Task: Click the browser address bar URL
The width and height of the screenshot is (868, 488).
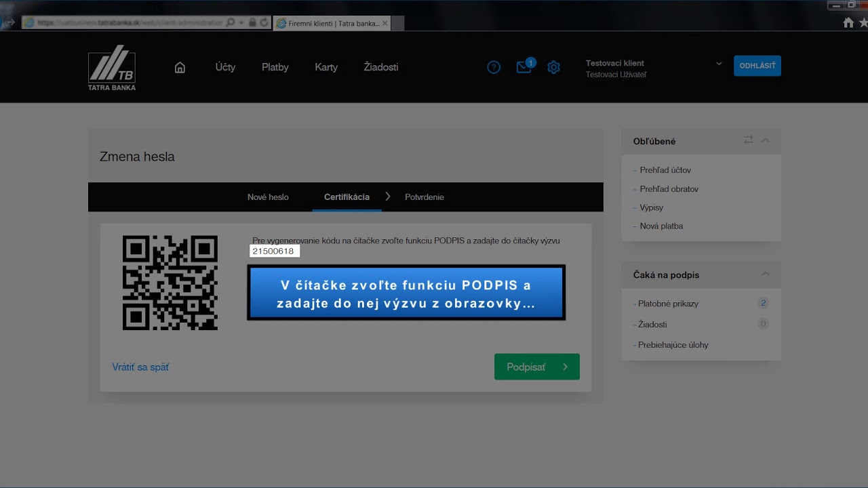Action: pos(129,22)
